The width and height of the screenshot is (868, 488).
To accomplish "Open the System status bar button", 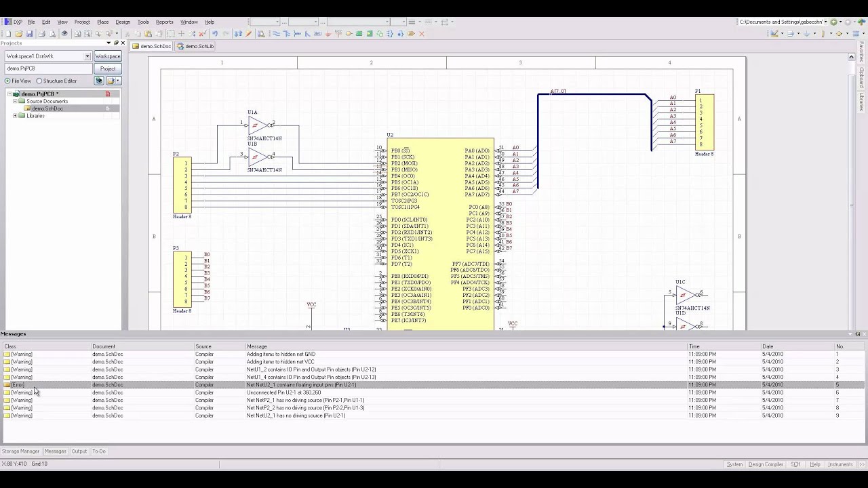I will (x=734, y=464).
